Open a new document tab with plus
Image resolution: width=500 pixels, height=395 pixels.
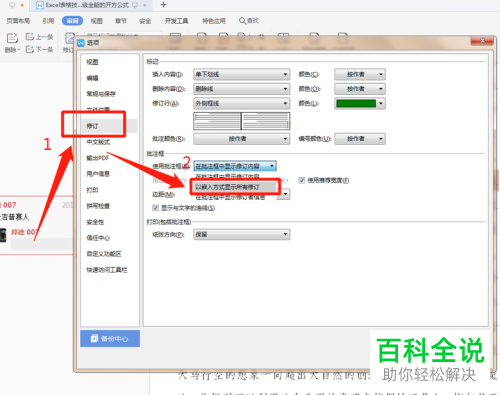(163, 5)
